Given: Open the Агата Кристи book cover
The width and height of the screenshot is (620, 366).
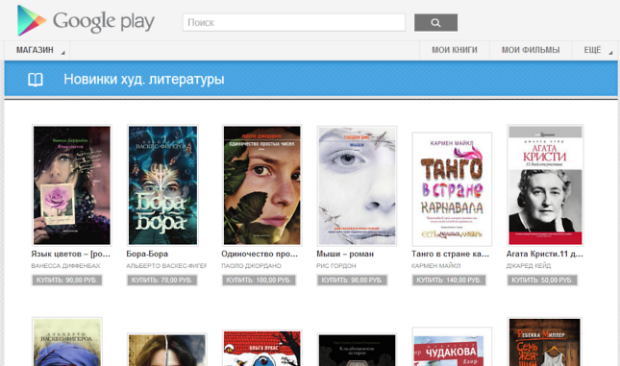Looking at the screenshot, I should coord(545,185).
